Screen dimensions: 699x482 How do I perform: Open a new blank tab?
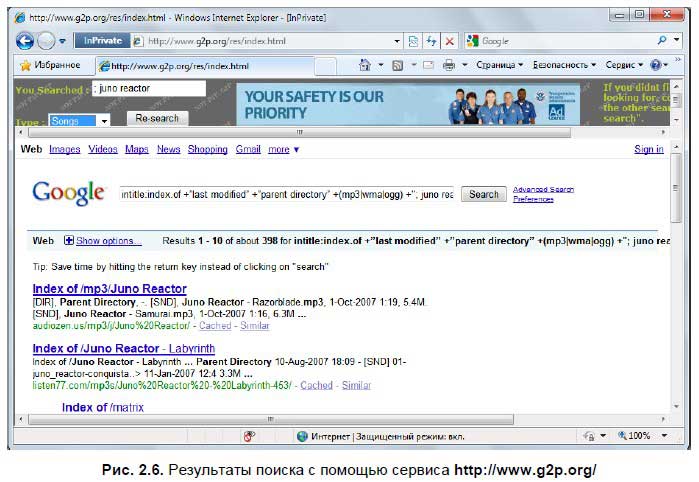(325, 66)
